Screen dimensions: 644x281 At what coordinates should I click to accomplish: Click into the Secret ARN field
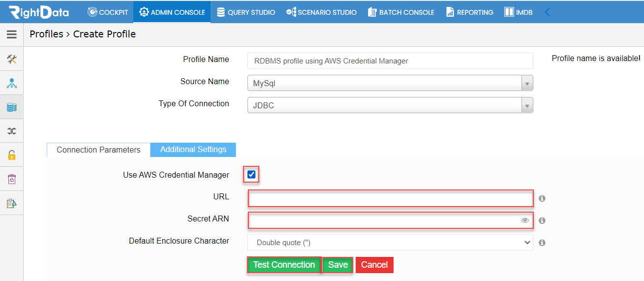(391, 220)
